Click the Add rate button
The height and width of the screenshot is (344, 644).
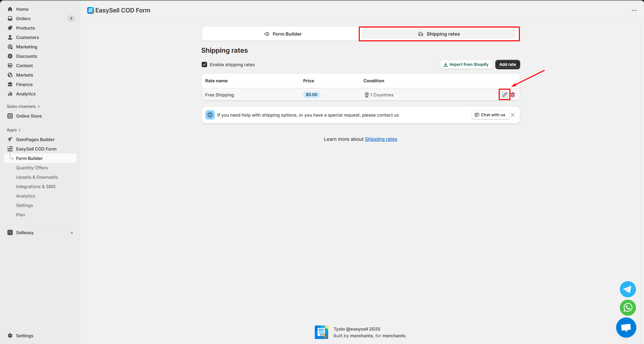[507, 64]
